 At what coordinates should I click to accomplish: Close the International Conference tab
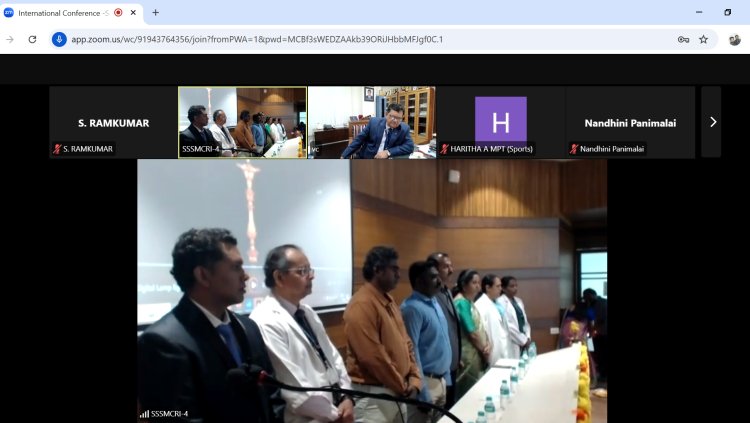pyautogui.click(x=133, y=13)
